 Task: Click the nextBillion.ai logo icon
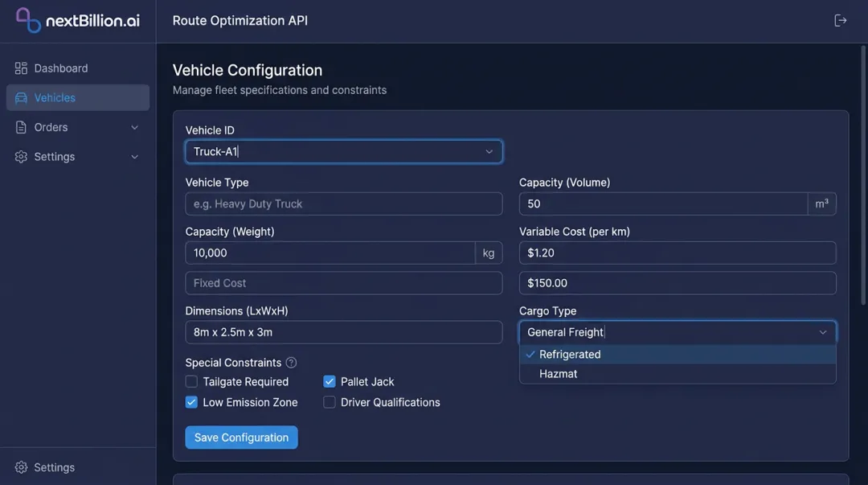coord(27,20)
